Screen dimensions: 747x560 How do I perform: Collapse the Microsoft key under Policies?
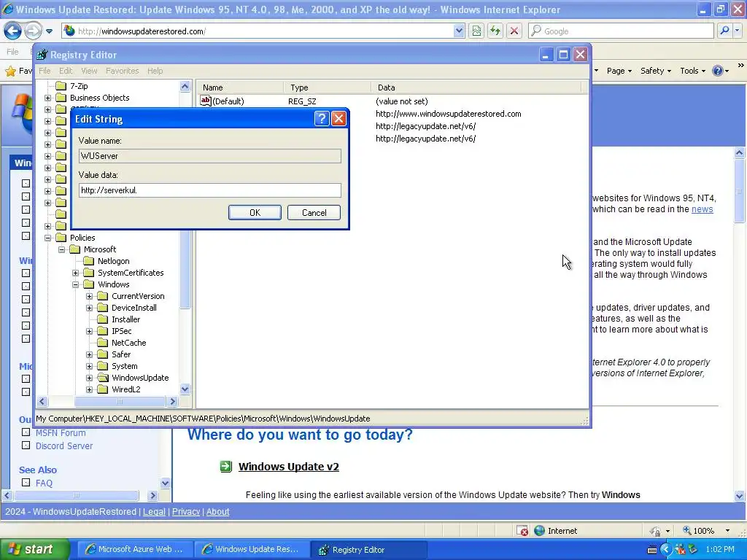61,249
